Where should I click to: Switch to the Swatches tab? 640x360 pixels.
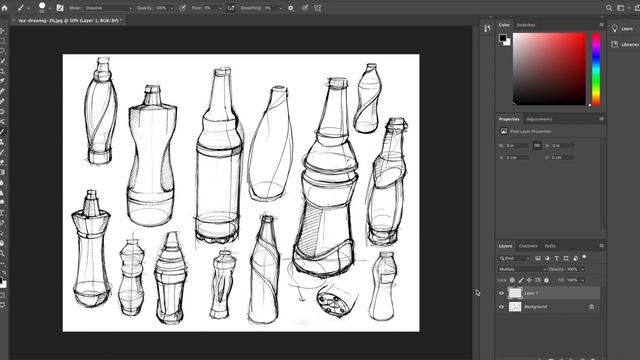click(x=526, y=25)
